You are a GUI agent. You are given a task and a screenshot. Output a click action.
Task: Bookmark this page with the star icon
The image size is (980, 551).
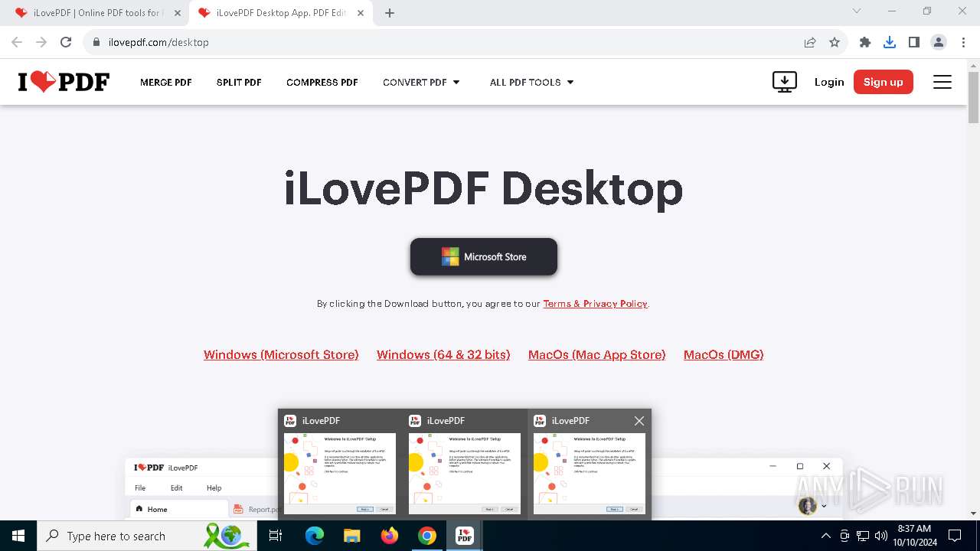point(835,42)
